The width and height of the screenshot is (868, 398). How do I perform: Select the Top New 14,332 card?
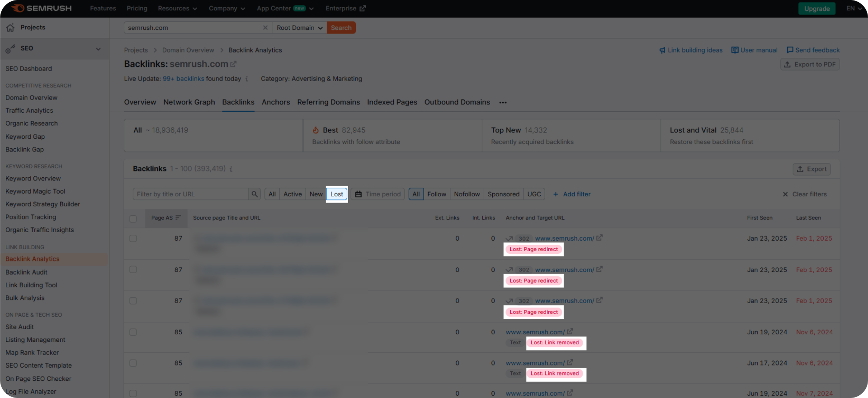[x=571, y=136]
